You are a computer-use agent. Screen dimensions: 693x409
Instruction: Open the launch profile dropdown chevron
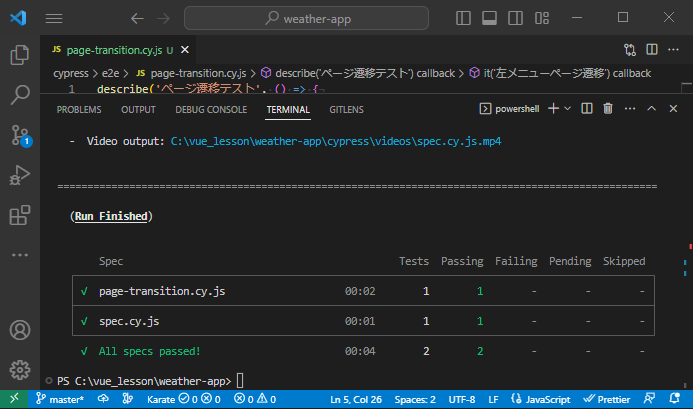pos(567,108)
